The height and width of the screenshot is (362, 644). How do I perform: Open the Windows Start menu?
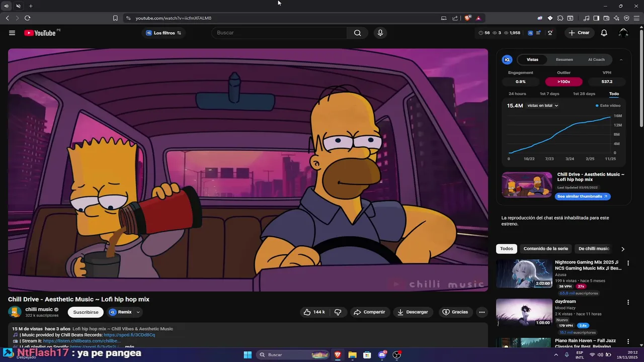point(248,354)
